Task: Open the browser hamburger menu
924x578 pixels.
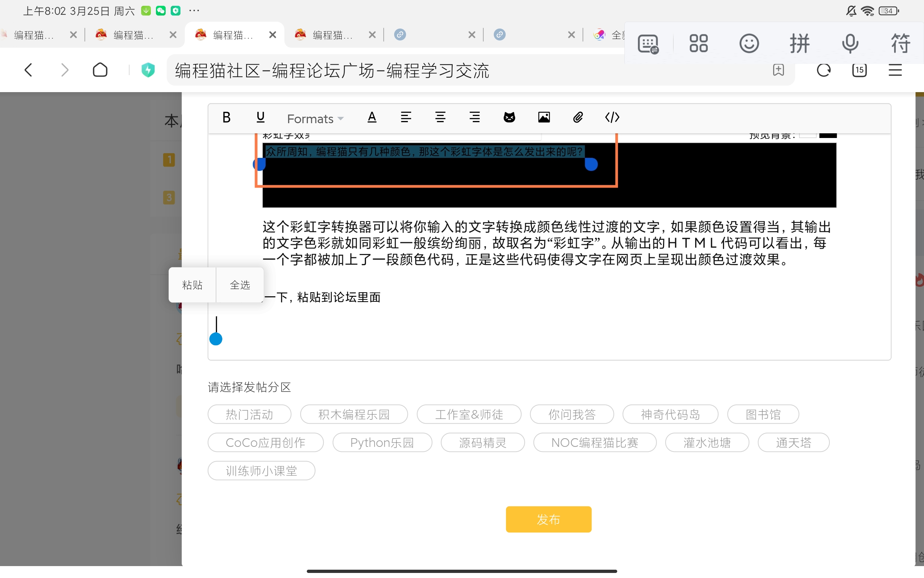Action: point(895,70)
